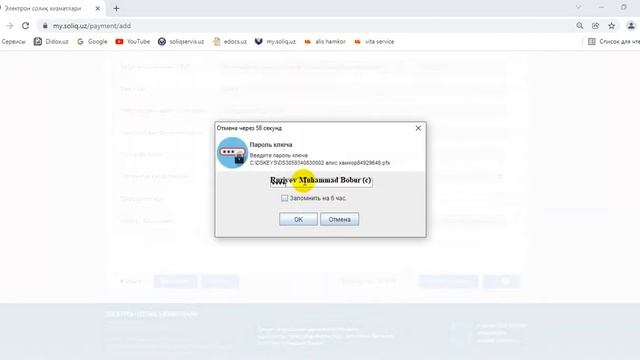Open the my.soliq.uz bookmark
Viewport: 640px width, 360px height.
(x=275, y=42)
